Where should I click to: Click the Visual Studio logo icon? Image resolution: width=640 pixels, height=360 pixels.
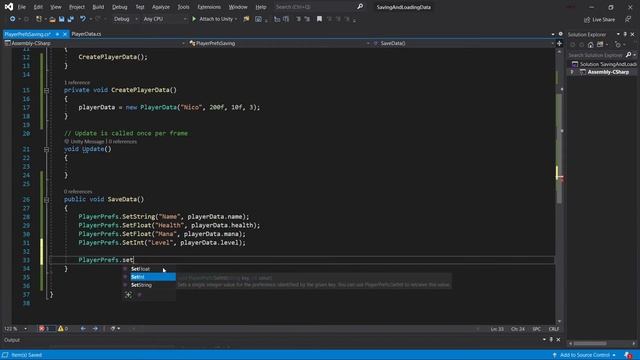(x=9, y=7)
